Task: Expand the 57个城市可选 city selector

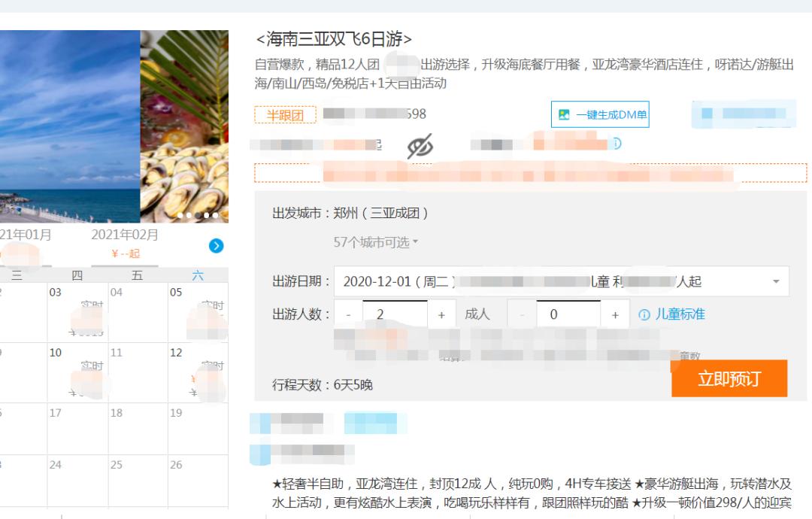Action: click(x=371, y=241)
